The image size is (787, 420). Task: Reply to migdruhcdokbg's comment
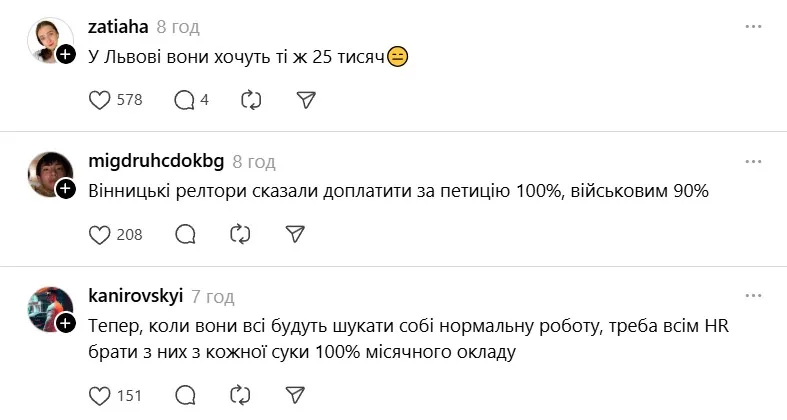(184, 234)
